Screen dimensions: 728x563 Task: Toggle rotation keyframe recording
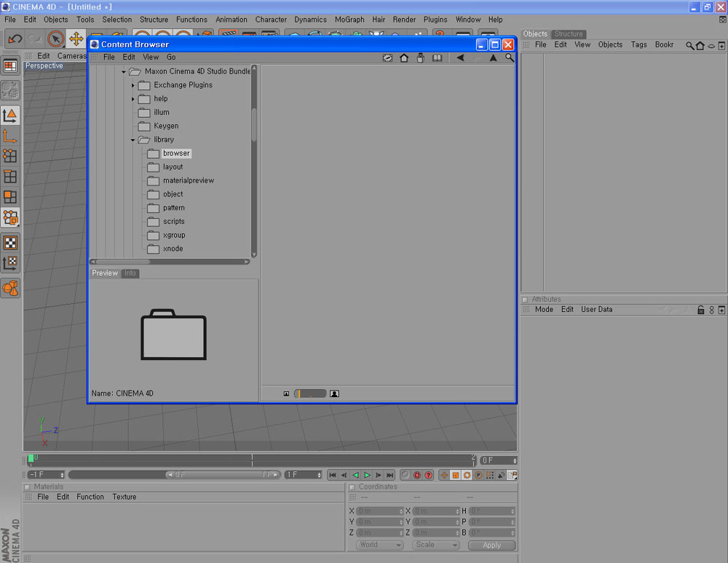pos(467,475)
